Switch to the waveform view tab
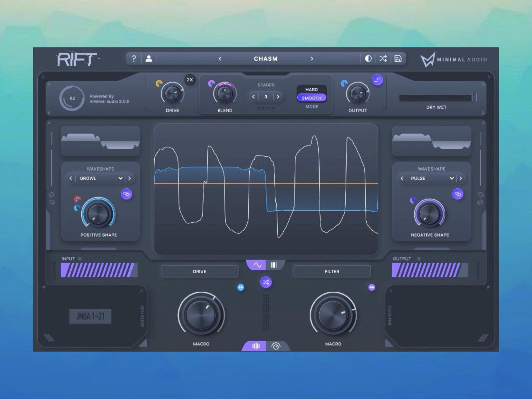 coord(257,265)
